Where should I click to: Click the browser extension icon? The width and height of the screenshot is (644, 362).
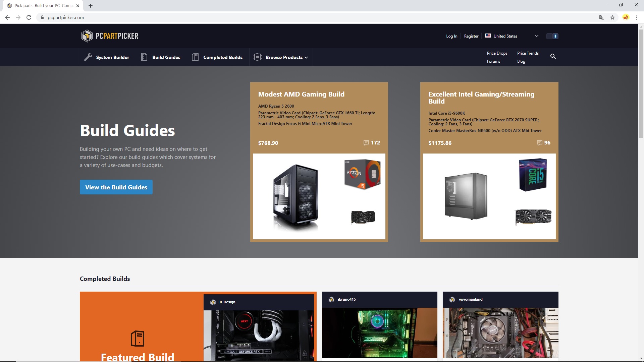tap(626, 17)
